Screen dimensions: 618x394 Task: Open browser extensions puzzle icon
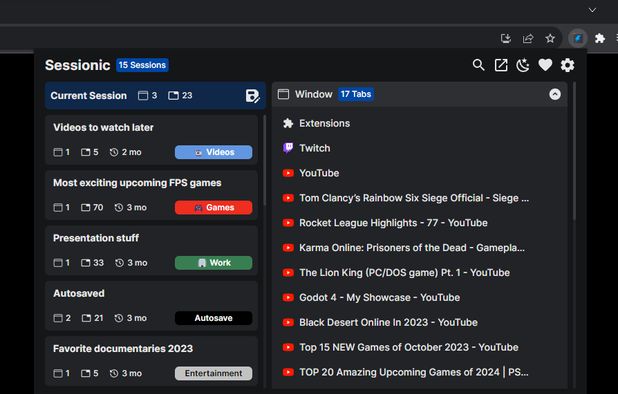coord(600,38)
